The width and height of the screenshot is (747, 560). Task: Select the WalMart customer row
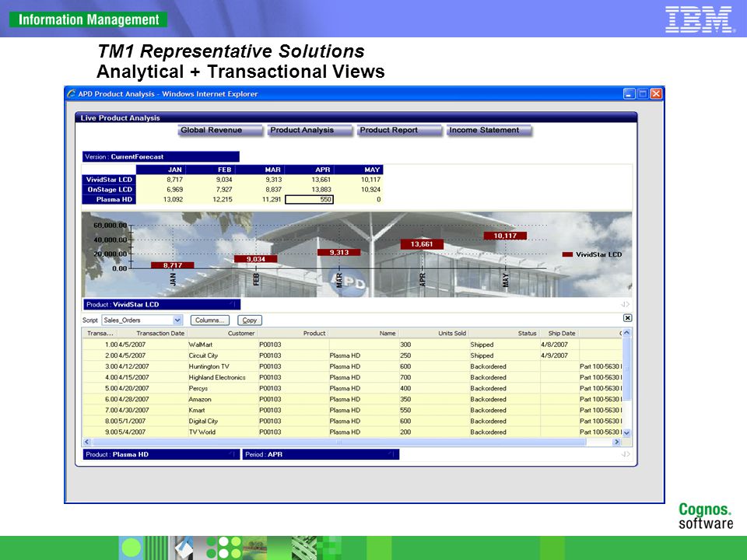pyautogui.click(x=352, y=345)
